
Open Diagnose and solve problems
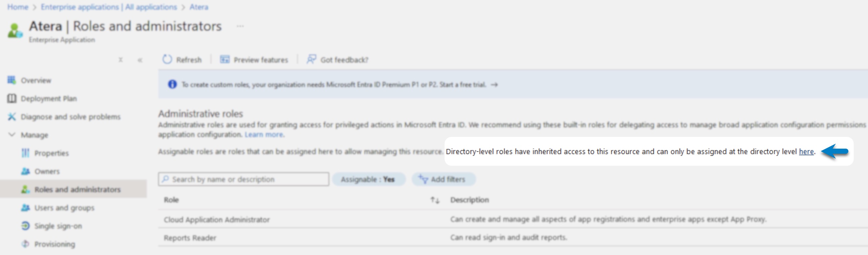tap(71, 117)
